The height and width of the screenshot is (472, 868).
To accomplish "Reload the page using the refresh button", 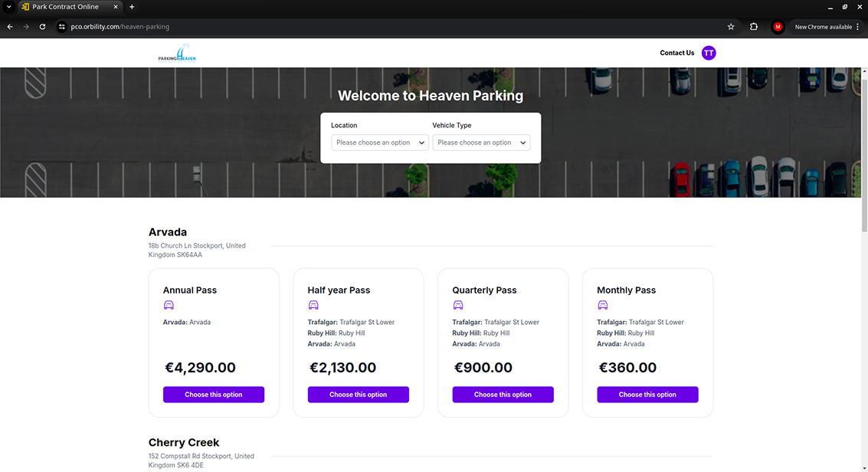I will (x=43, y=27).
